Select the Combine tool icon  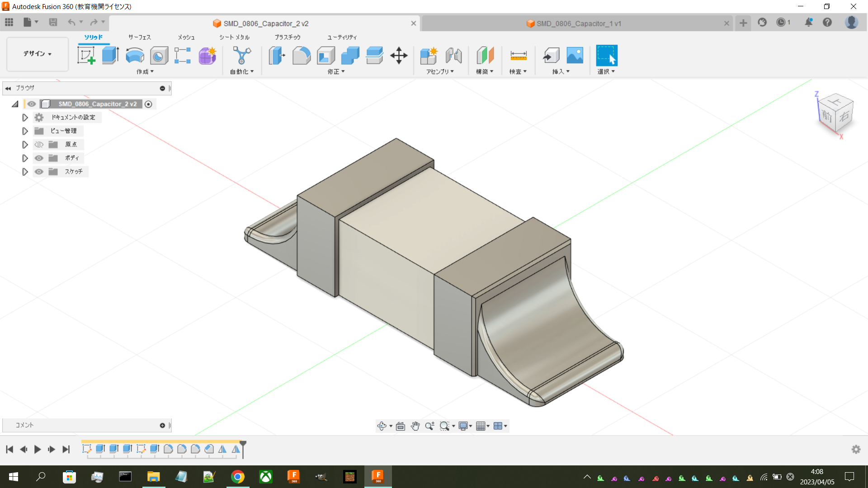point(350,56)
